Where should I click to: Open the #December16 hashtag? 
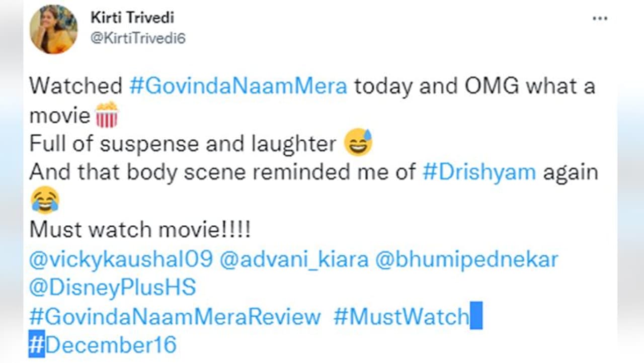103,345
